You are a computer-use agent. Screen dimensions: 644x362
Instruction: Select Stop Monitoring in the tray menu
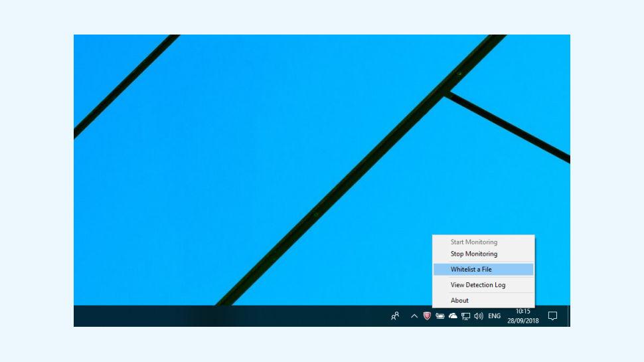483,254
